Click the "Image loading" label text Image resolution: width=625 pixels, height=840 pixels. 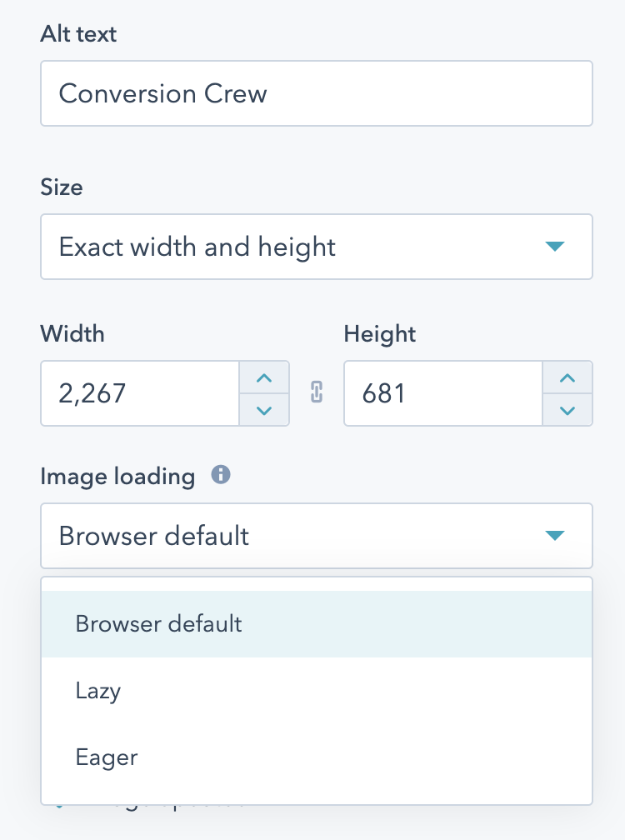coord(117,477)
